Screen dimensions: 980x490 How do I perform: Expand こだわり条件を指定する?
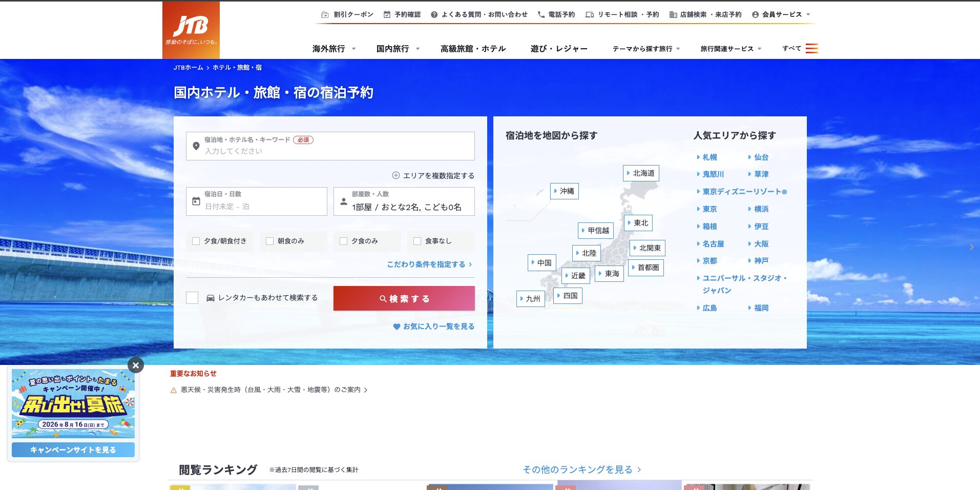(429, 264)
